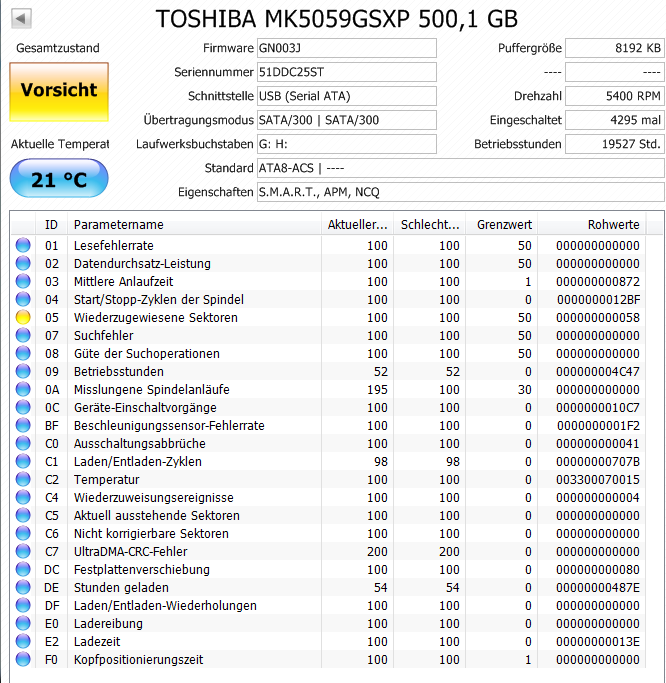
Task: Click the Firmware field showing GN003J
Action: [347, 48]
